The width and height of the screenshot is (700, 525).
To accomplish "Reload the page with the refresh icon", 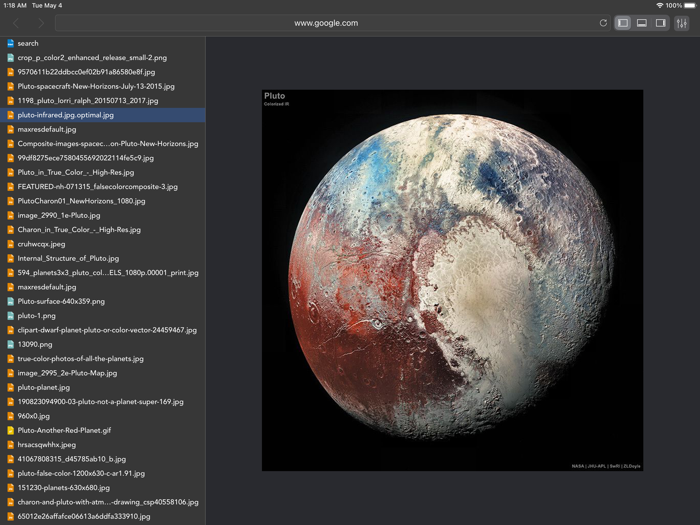I will pyautogui.click(x=603, y=23).
